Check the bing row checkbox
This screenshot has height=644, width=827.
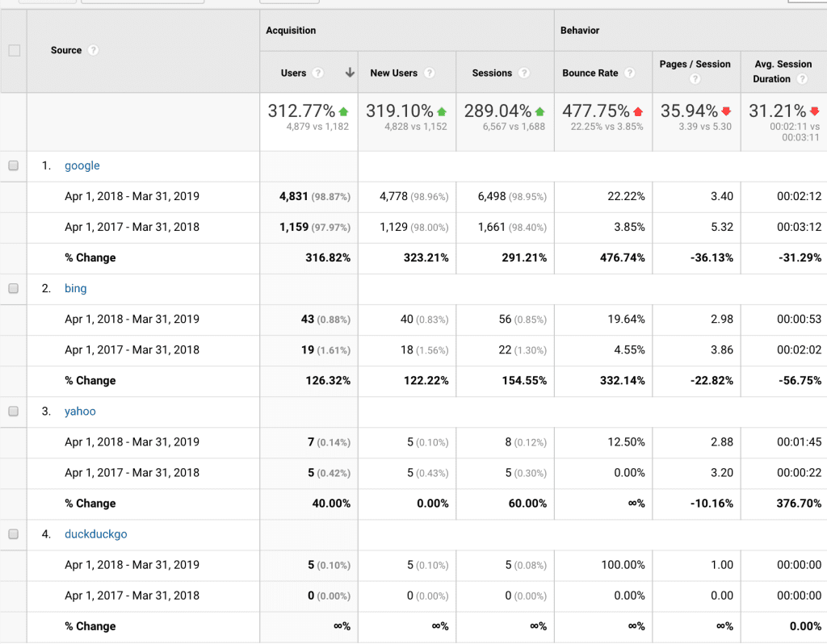coord(14,288)
